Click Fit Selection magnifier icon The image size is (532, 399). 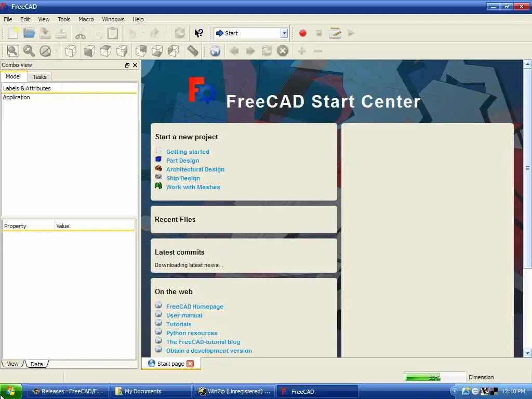pos(29,51)
